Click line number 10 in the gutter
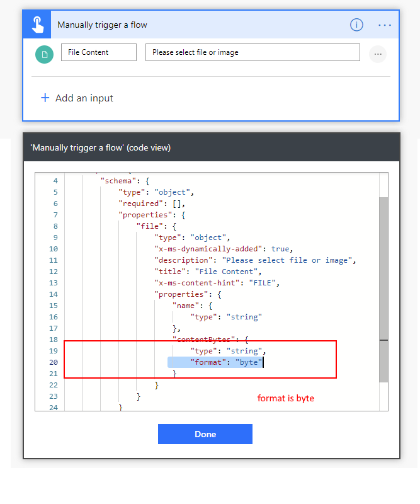 (x=52, y=249)
